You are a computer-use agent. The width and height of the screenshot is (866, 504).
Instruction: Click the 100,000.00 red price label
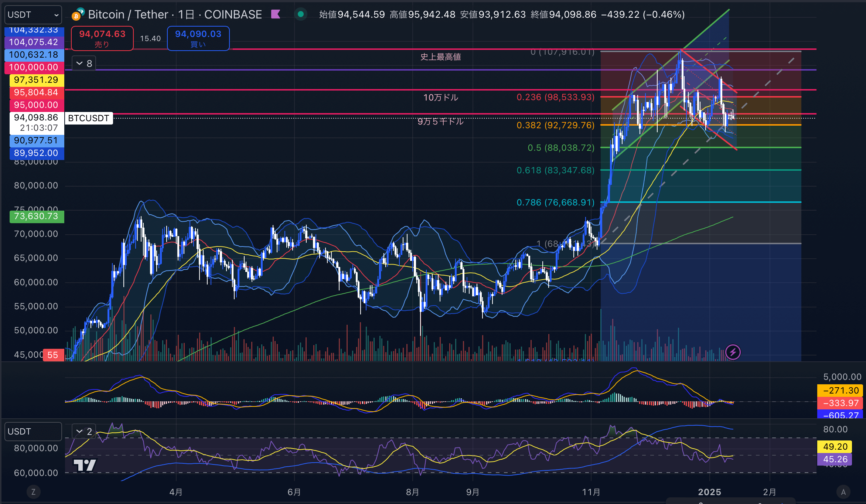pos(34,67)
